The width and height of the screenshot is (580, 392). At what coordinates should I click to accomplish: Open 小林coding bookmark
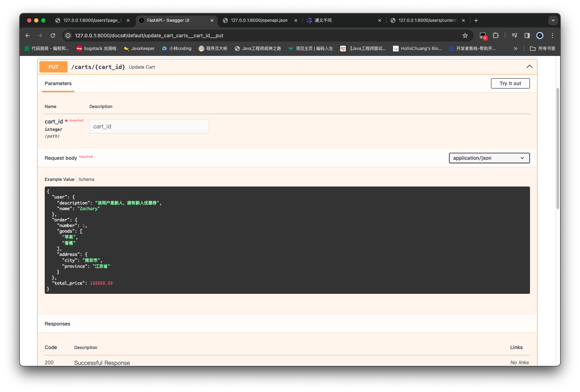(177, 49)
